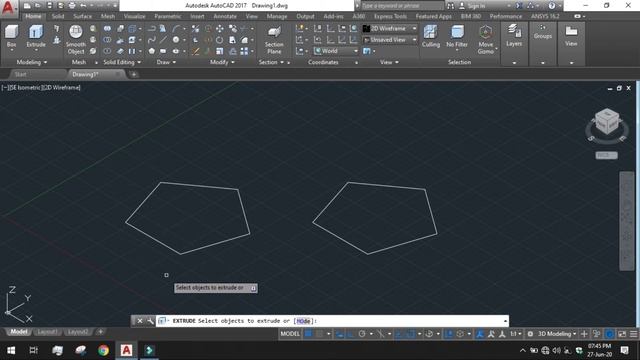
Task: Open the Annotate ribbon tab
Action: (225, 16)
